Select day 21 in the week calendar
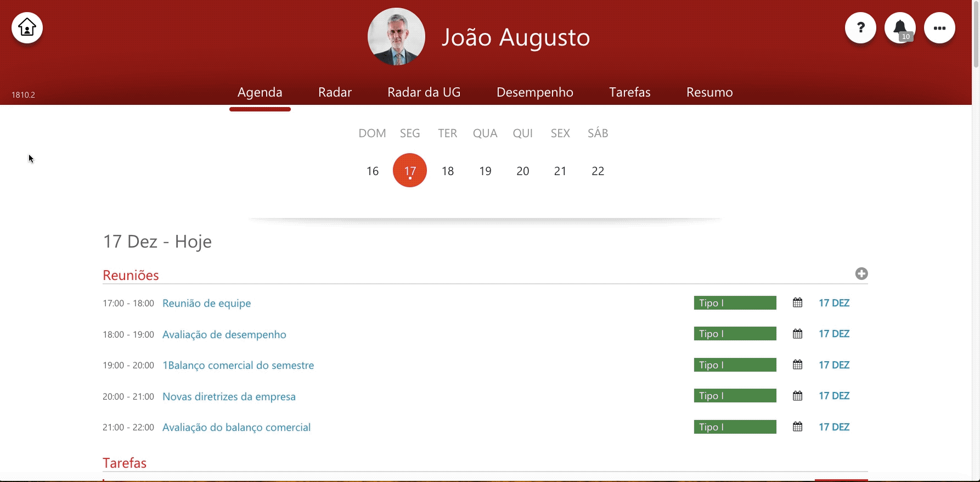This screenshot has width=980, height=482. coord(560,171)
